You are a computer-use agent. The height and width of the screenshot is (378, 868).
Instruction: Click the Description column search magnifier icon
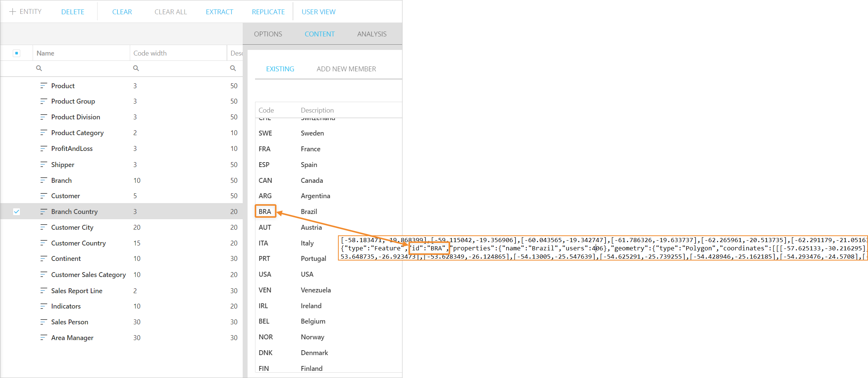point(233,68)
